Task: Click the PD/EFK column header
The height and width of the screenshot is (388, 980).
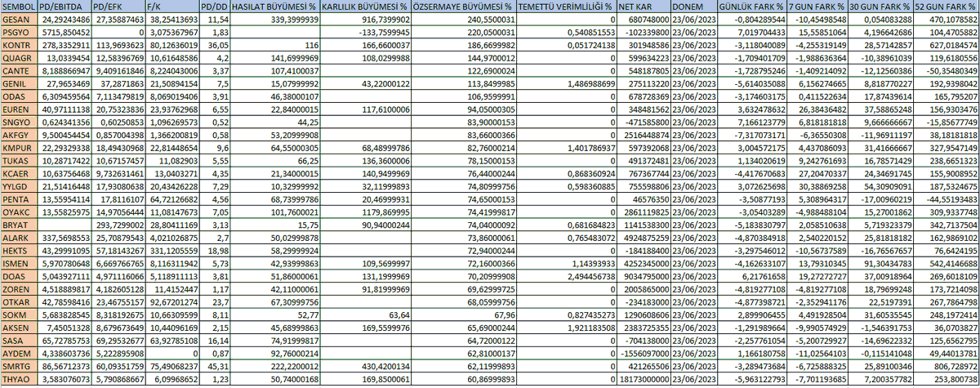Action: click(119, 6)
